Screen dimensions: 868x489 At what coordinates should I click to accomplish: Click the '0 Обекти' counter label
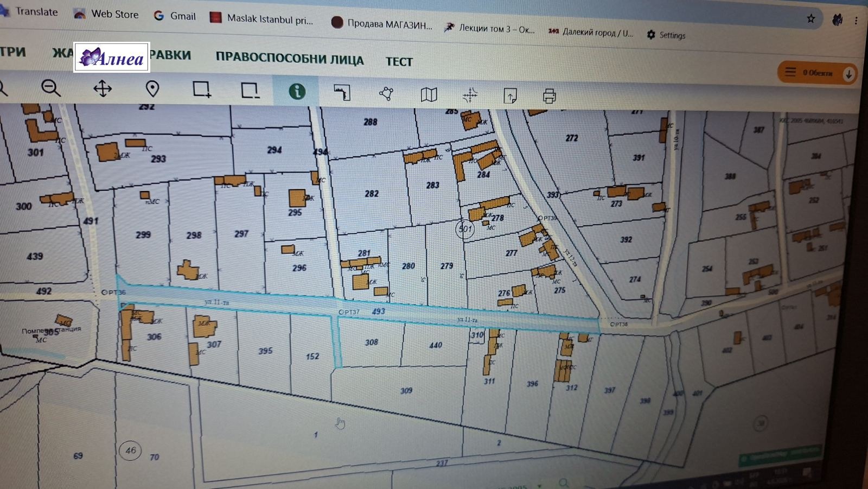(818, 73)
